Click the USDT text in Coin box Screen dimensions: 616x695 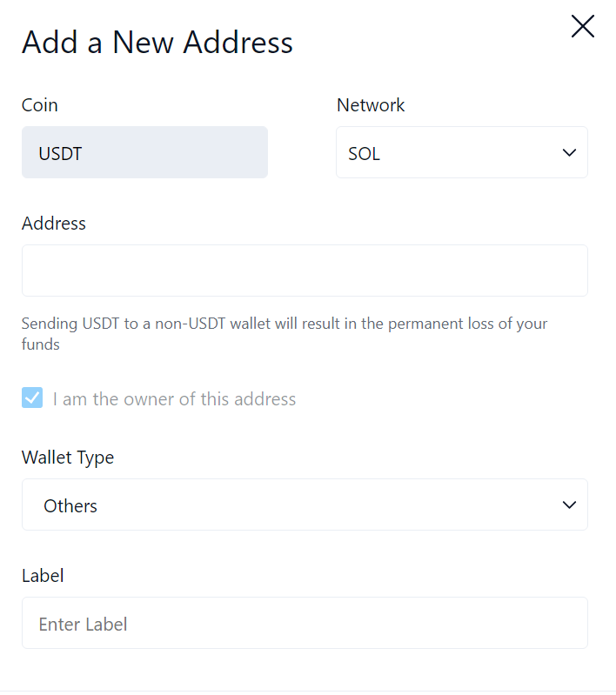click(x=61, y=155)
